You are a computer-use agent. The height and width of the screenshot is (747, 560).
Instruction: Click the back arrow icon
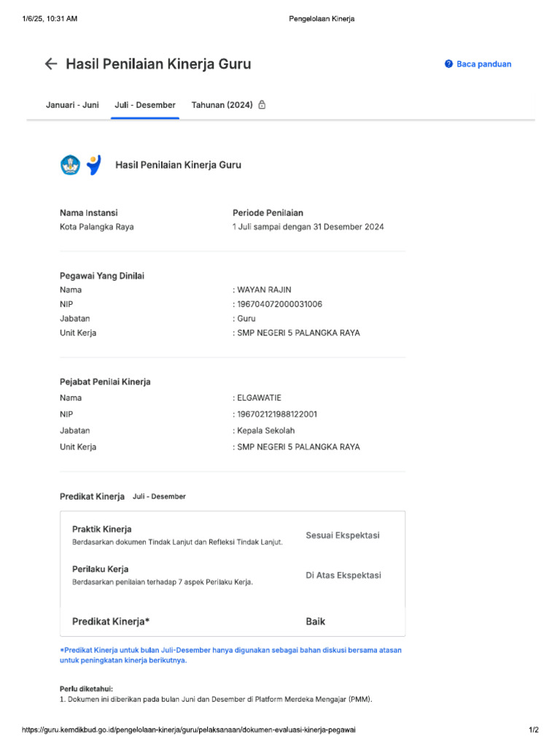pos(51,64)
